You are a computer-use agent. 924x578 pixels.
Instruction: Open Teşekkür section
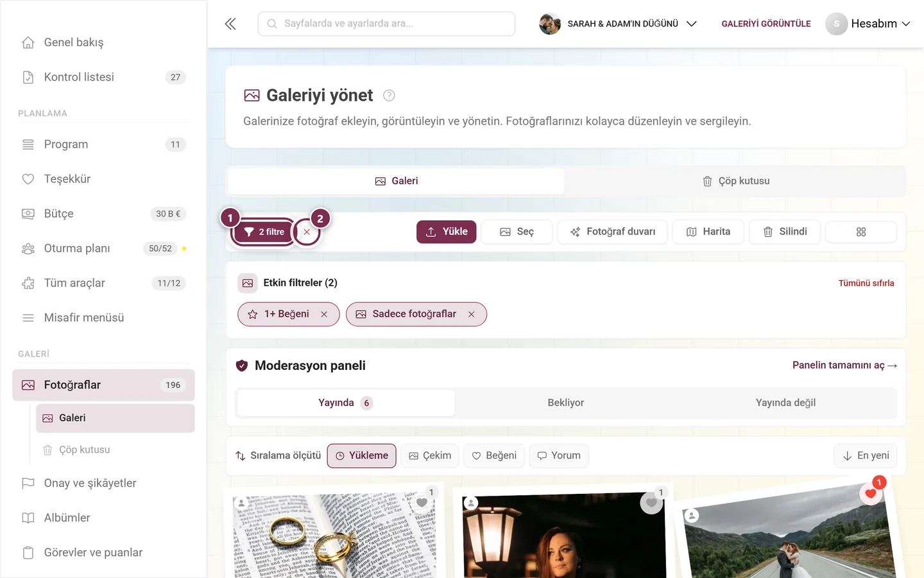click(103, 179)
